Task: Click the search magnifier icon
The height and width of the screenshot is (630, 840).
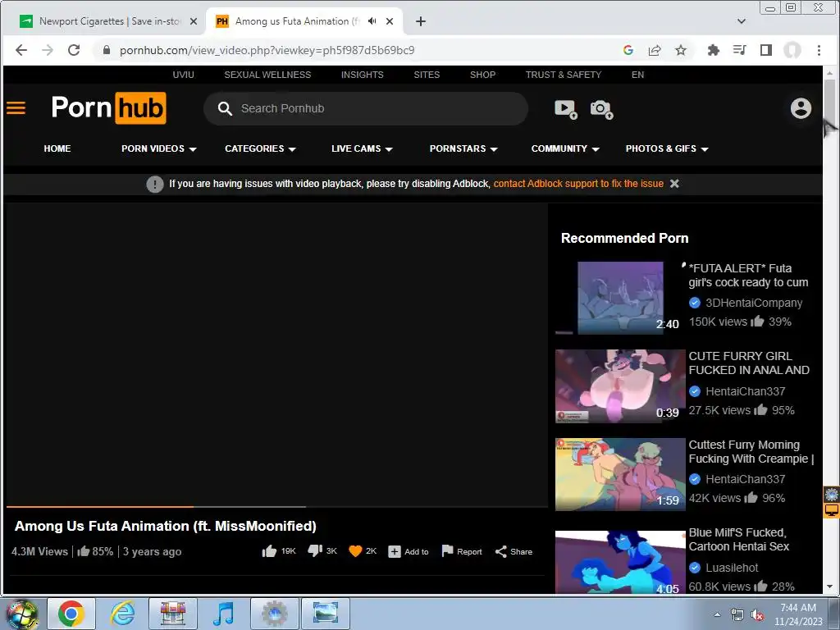Action: point(225,109)
